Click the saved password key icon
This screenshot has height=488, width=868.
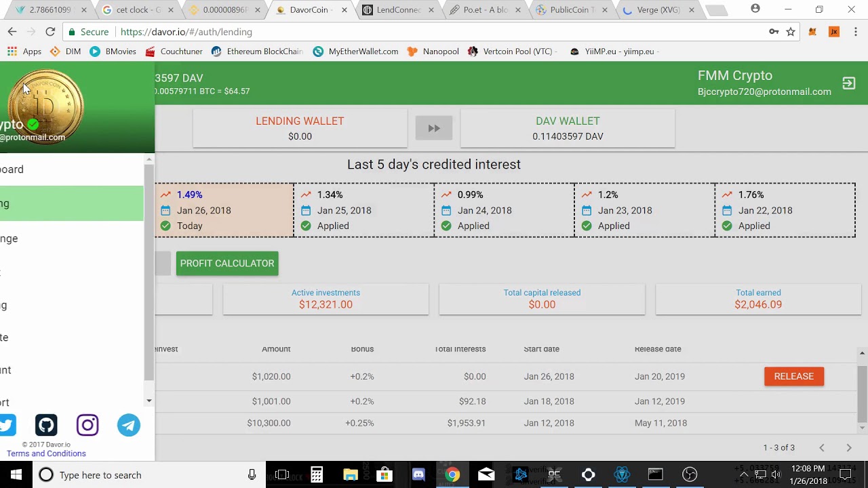(774, 32)
